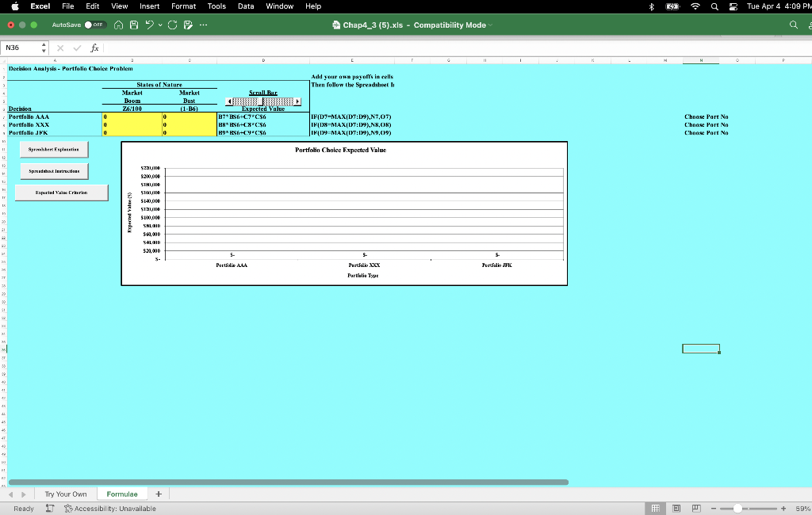Screen dimensions: 812x515
Task: Click inside the formula bar
Action: tap(456, 48)
